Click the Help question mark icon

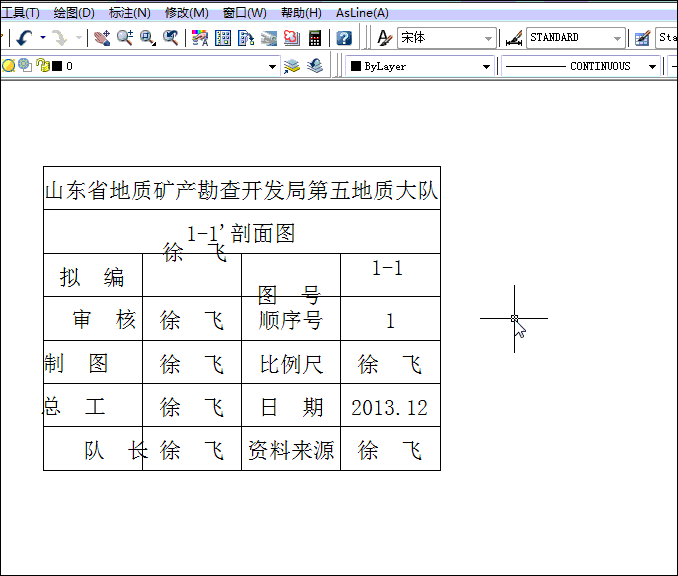pyautogui.click(x=344, y=38)
